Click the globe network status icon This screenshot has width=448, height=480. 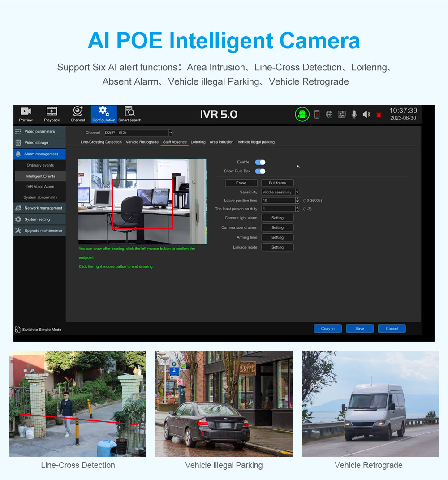[x=329, y=115]
